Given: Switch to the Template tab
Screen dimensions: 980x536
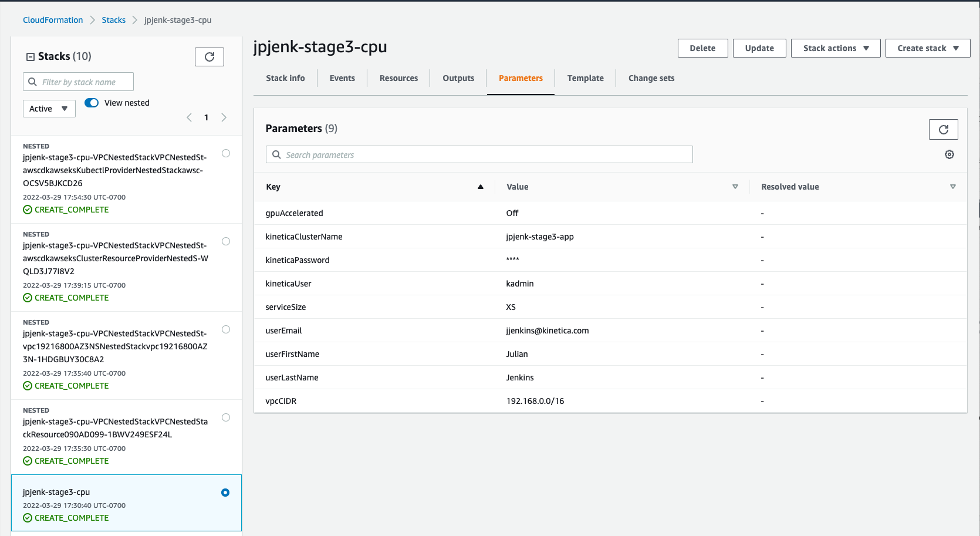Looking at the screenshot, I should pyautogui.click(x=585, y=77).
